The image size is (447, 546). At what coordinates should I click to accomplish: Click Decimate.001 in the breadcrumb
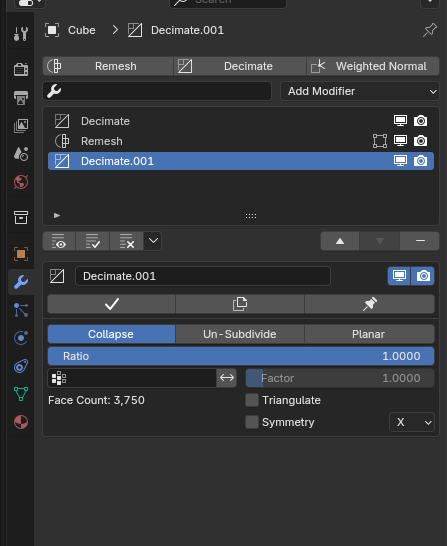point(187,30)
